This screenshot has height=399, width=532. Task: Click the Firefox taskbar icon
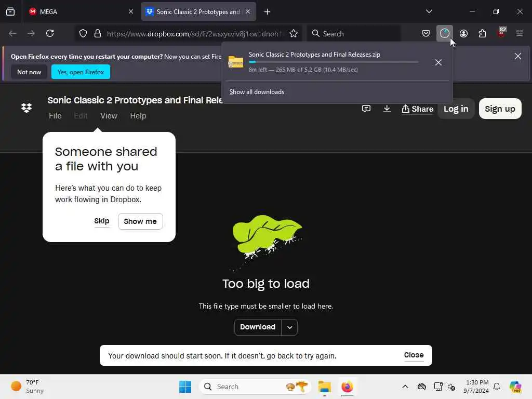coord(347,387)
